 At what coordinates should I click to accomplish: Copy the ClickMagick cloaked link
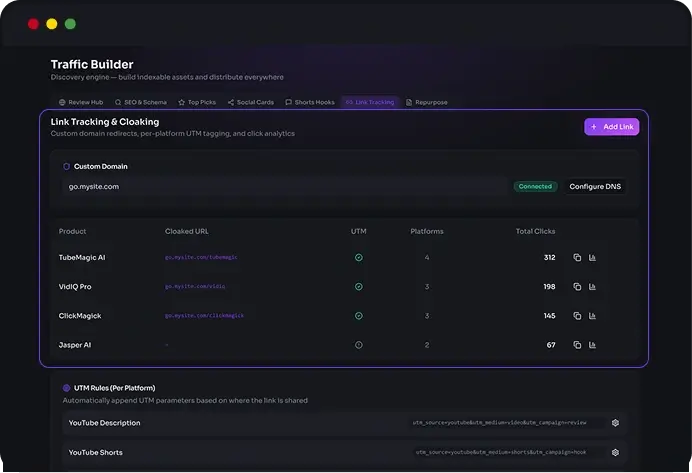(x=577, y=315)
